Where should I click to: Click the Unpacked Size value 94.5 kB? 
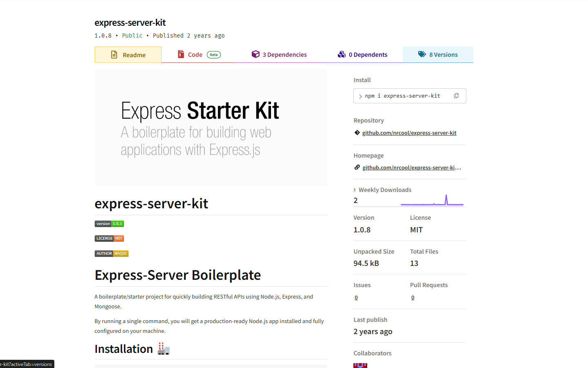(x=366, y=263)
